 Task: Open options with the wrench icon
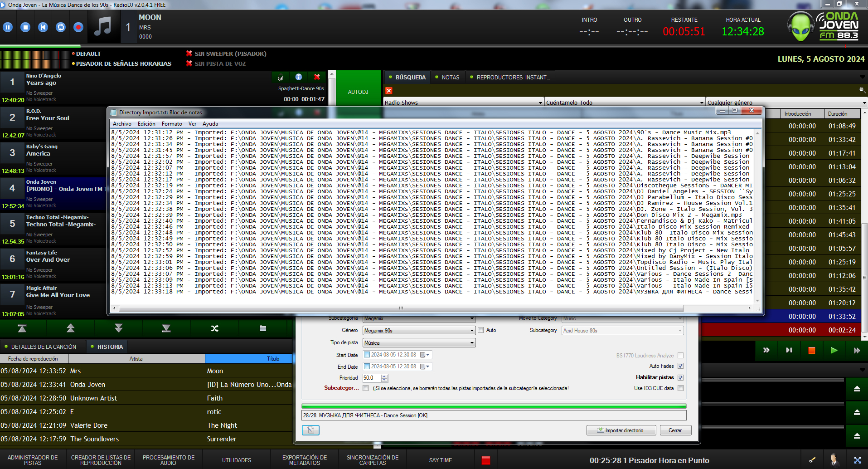click(x=812, y=460)
